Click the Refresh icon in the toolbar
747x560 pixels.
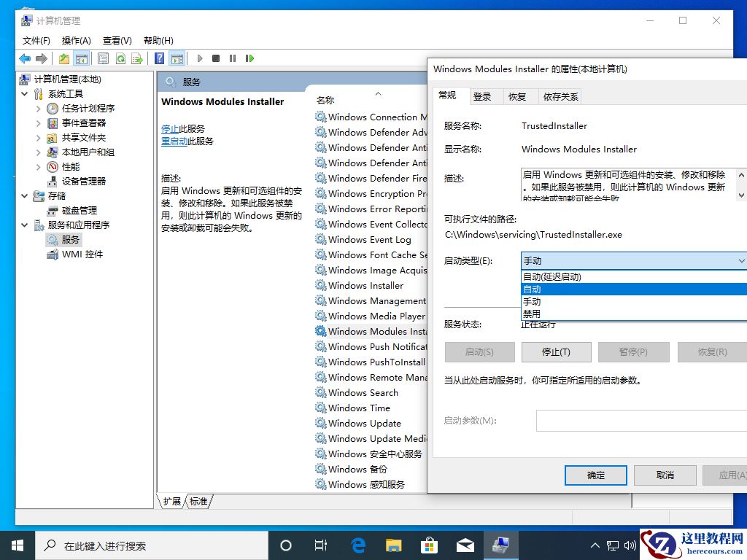point(121,58)
